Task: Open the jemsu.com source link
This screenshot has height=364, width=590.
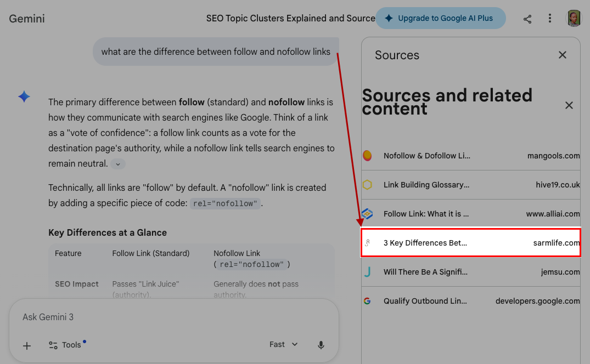Action: [470, 272]
